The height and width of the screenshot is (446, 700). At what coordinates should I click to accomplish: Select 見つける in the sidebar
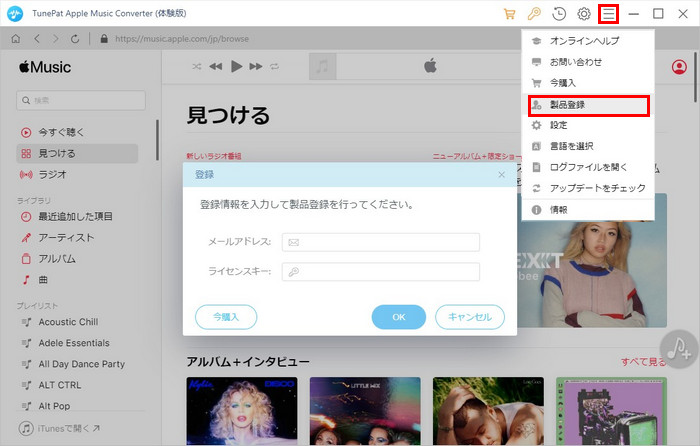(77, 154)
